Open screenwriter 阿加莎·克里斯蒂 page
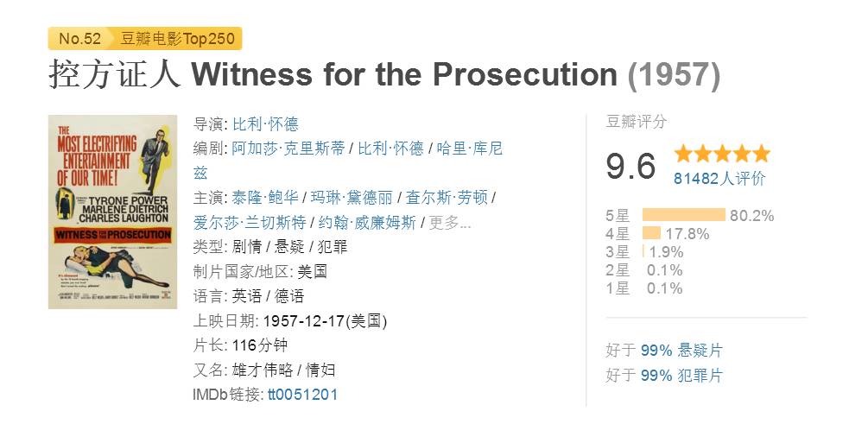This screenshot has height=443, width=868. pos(288,149)
